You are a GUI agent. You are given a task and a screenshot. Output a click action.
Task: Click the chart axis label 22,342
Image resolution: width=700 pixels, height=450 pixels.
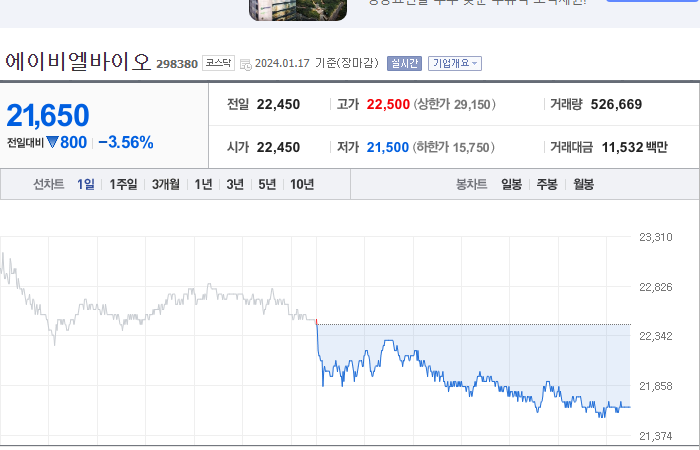click(x=655, y=336)
